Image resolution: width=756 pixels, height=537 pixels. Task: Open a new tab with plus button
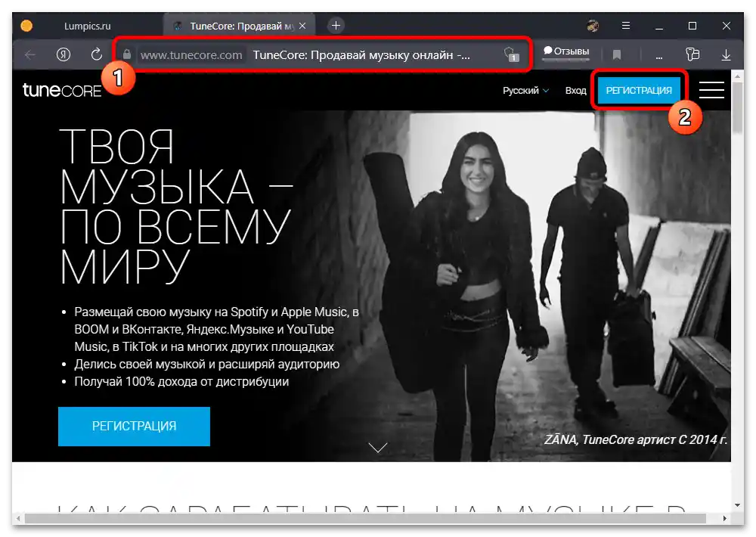click(x=336, y=26)
